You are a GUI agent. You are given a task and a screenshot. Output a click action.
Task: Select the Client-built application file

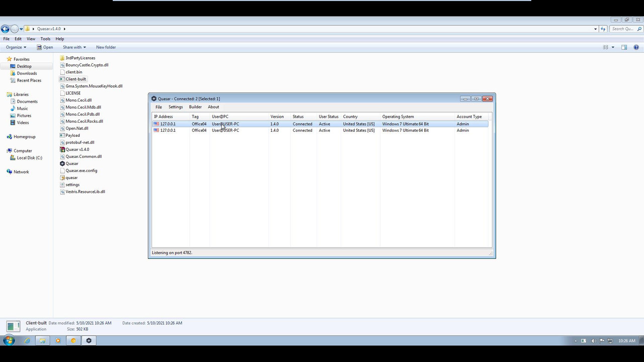[x=73, y=79]
